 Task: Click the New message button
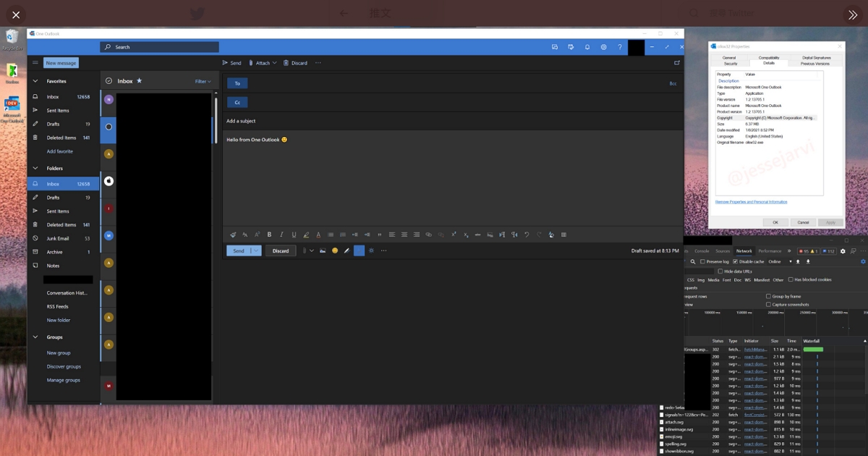pyautogui.click(x=61, y=63)
